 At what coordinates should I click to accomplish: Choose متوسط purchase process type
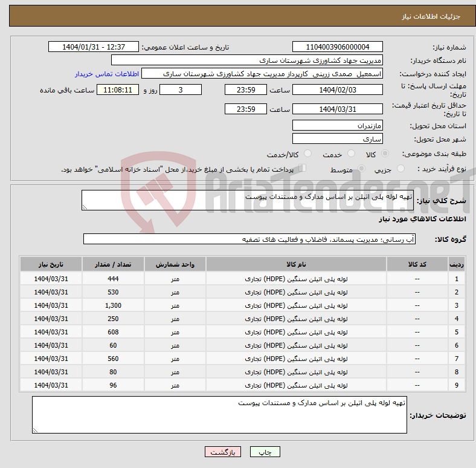pos(362,169)
